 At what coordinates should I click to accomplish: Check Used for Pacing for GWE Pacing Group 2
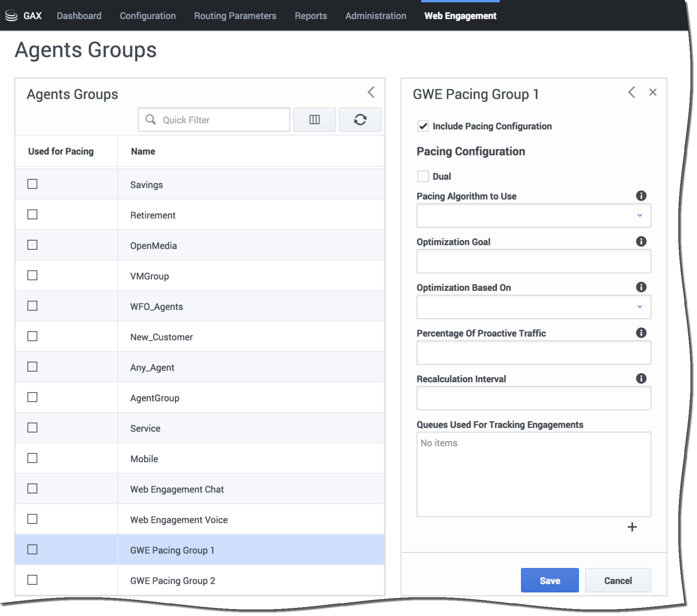tap(32, 580)
